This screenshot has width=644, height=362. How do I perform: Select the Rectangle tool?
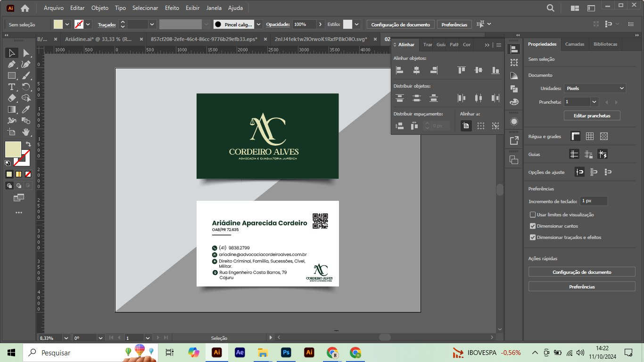12,75
